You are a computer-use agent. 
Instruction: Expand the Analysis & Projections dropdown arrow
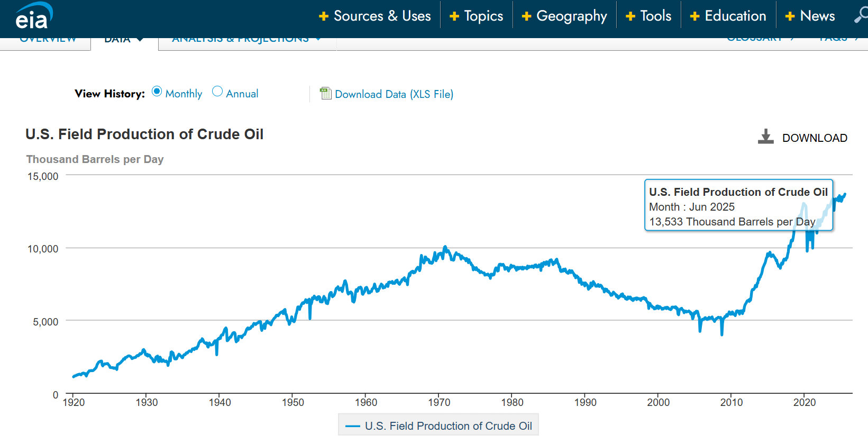(318, 39)
